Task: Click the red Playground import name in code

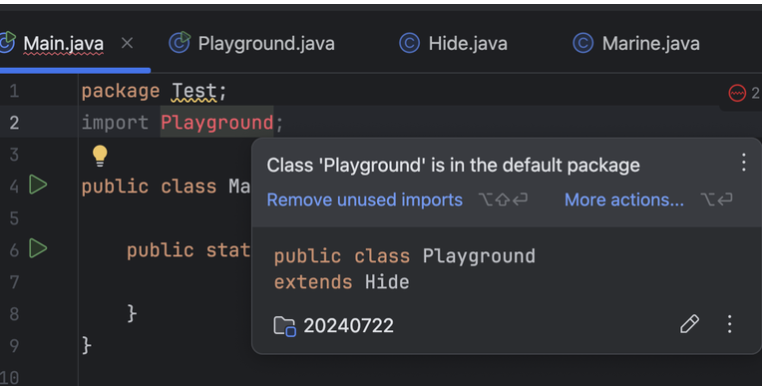Action: click(x=217, y=123)
